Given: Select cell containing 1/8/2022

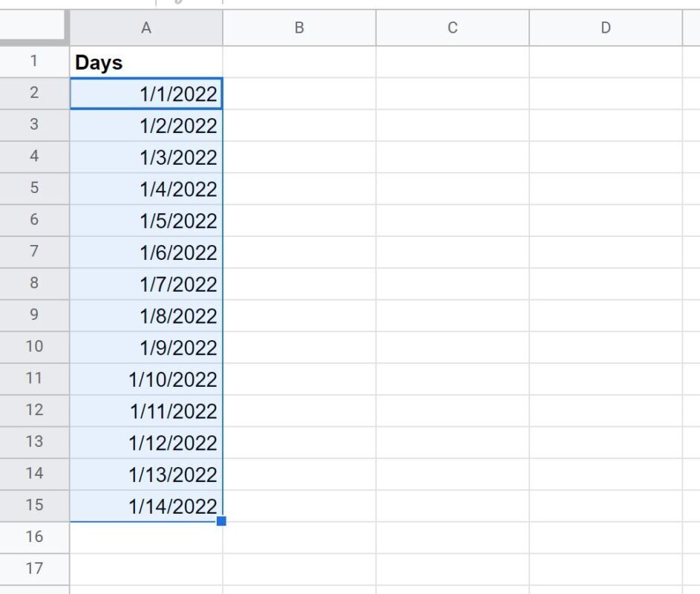Looking at the screenshot, I should (146, 316).
